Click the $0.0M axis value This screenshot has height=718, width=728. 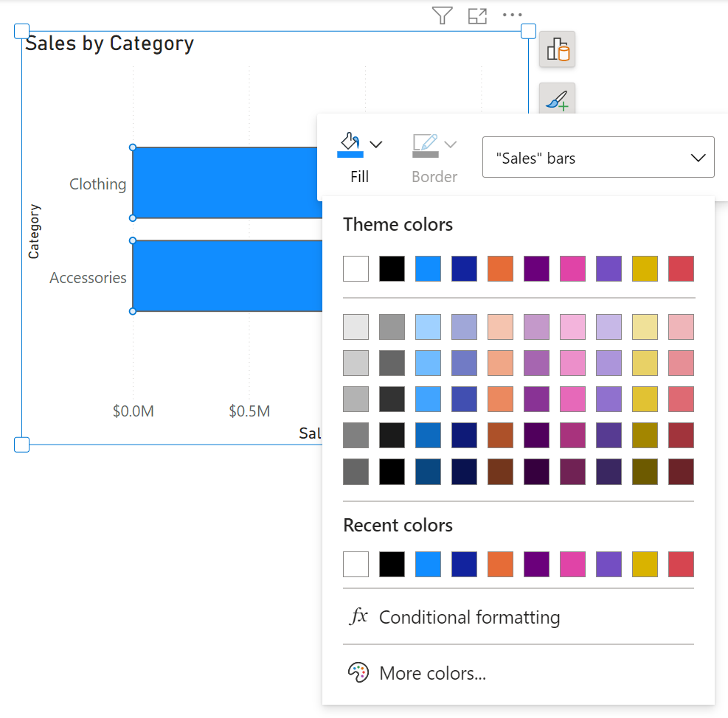[x=134, y=411]
